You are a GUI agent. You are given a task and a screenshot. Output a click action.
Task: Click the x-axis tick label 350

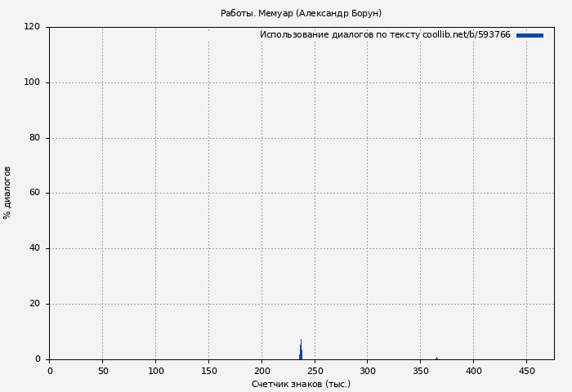[421, 371]
